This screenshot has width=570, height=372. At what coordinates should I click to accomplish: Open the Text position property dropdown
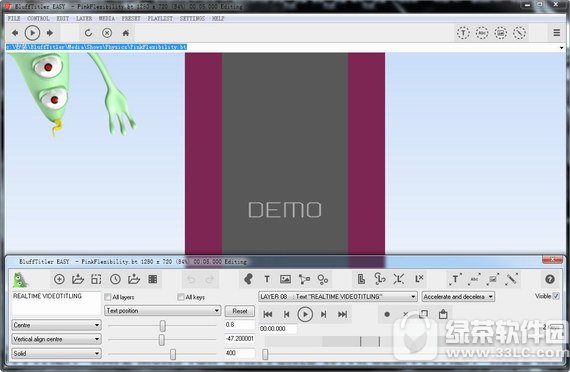coord(162,311)
